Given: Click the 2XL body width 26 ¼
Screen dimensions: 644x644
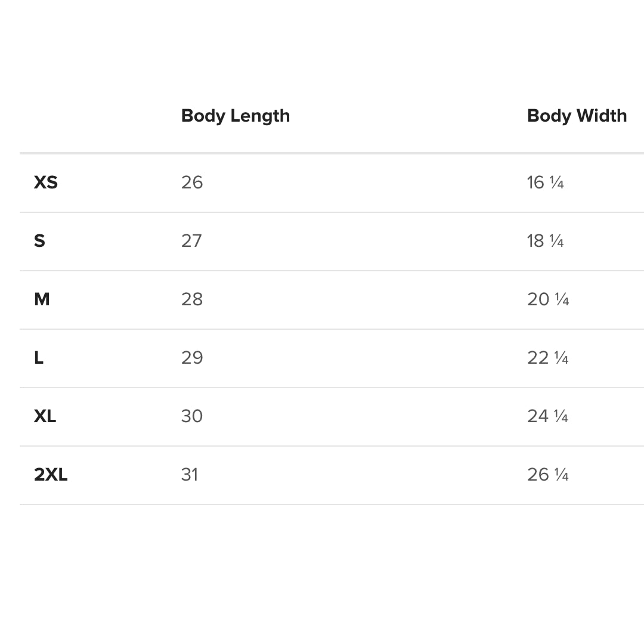Looking at the screenshot, I should (547, 475).
